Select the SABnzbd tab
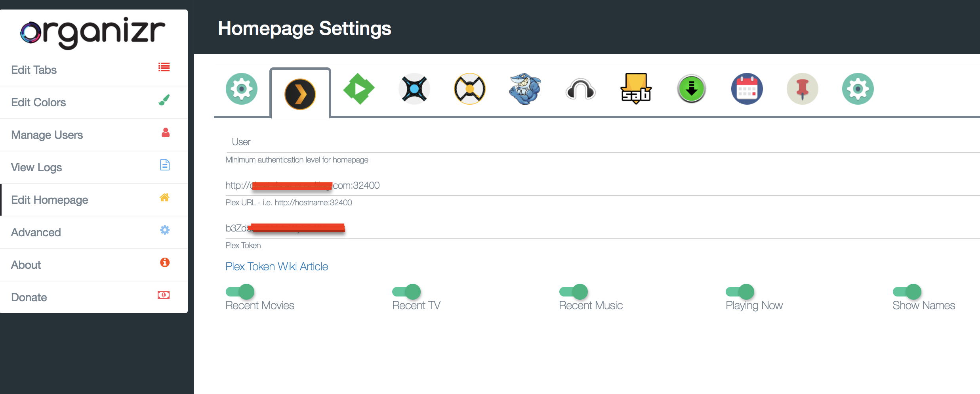980x394 pixels. pyautogui.click(x=635, y=89)
